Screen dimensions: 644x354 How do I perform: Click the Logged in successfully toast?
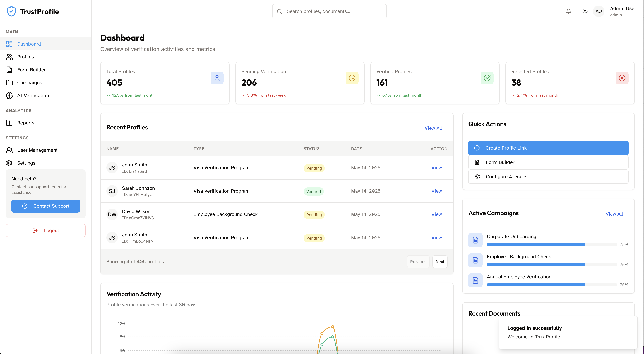pyautogui.click(x=568, y=332)
